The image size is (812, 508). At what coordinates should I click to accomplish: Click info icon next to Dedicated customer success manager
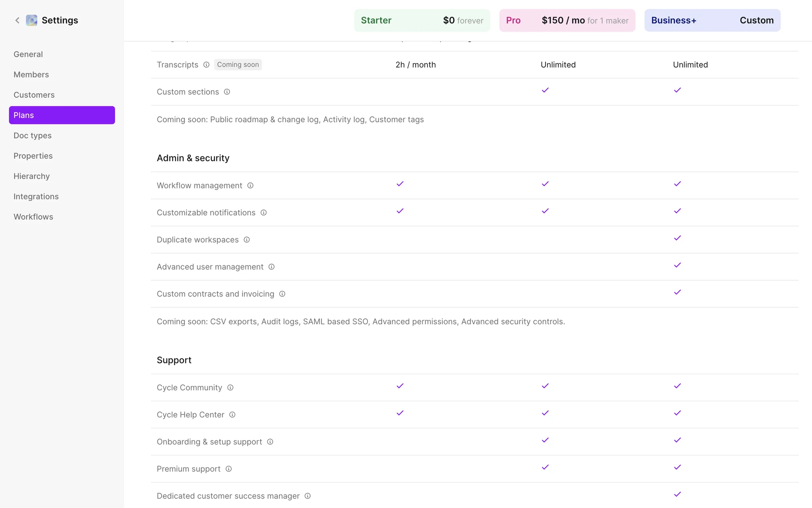click(307, 496)
